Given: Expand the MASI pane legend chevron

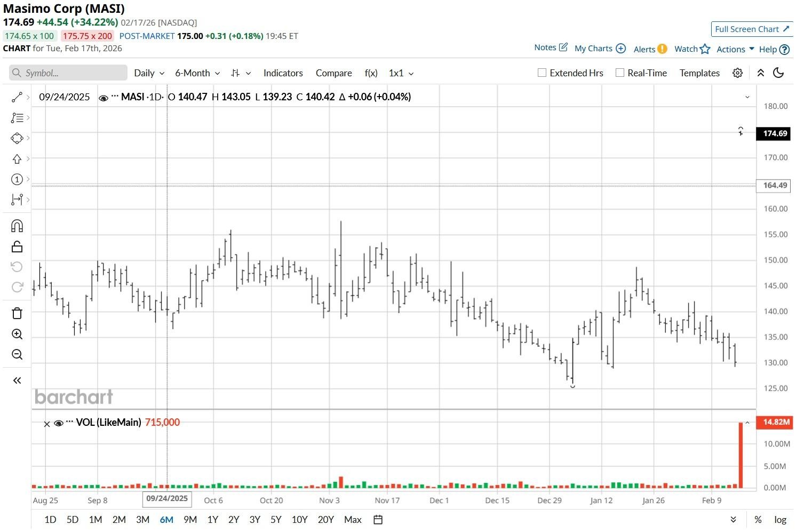Looking at the screenshot, I should click(747, 97).
